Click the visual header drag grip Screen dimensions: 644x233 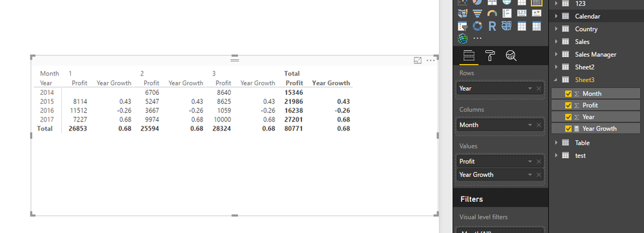pos(235,60)
